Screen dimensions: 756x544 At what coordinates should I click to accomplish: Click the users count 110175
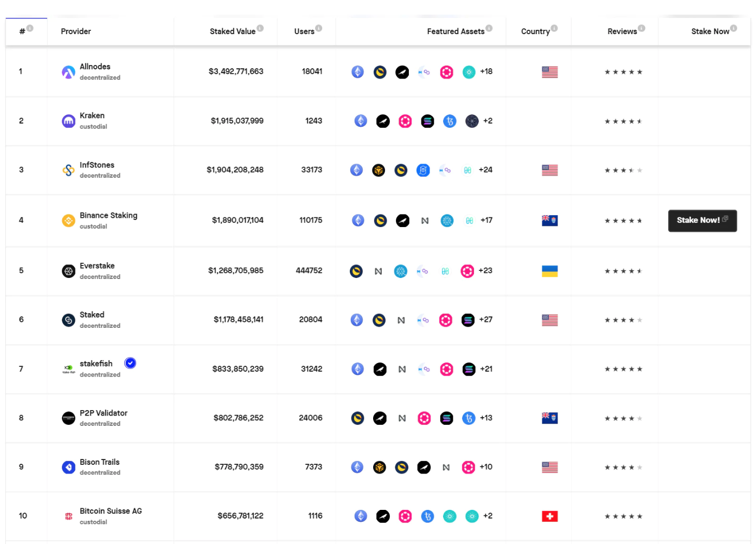pyautogui.click(x=311, y=220)
